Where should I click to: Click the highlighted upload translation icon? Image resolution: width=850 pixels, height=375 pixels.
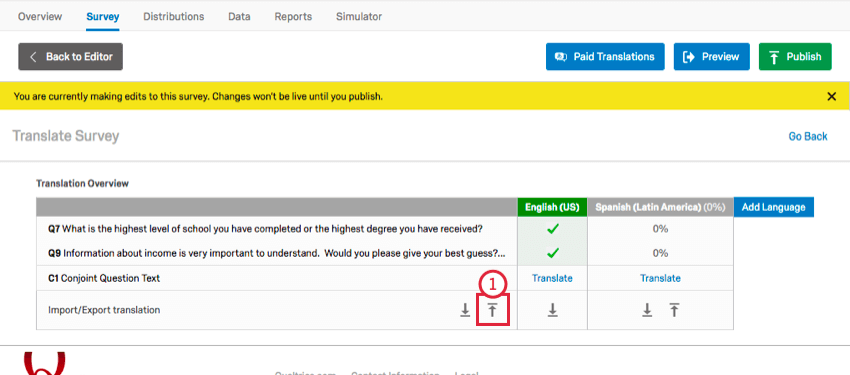point(492,310)
